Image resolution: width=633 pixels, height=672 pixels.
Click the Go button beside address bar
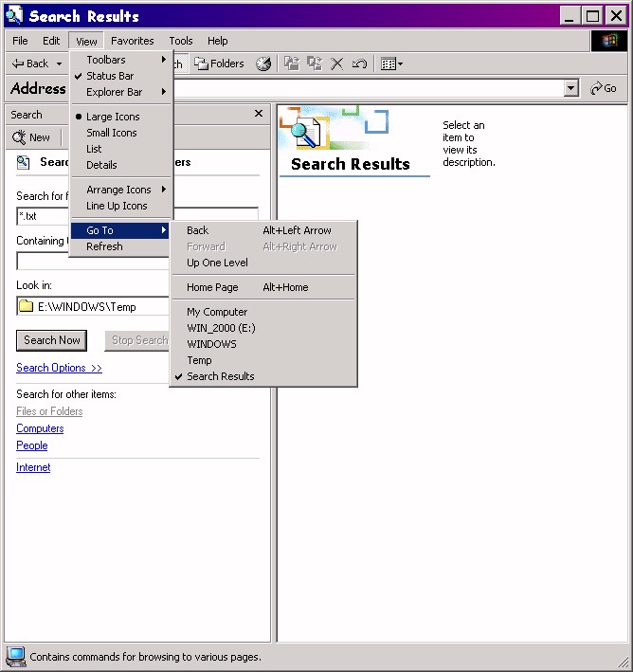pos(604,88)
